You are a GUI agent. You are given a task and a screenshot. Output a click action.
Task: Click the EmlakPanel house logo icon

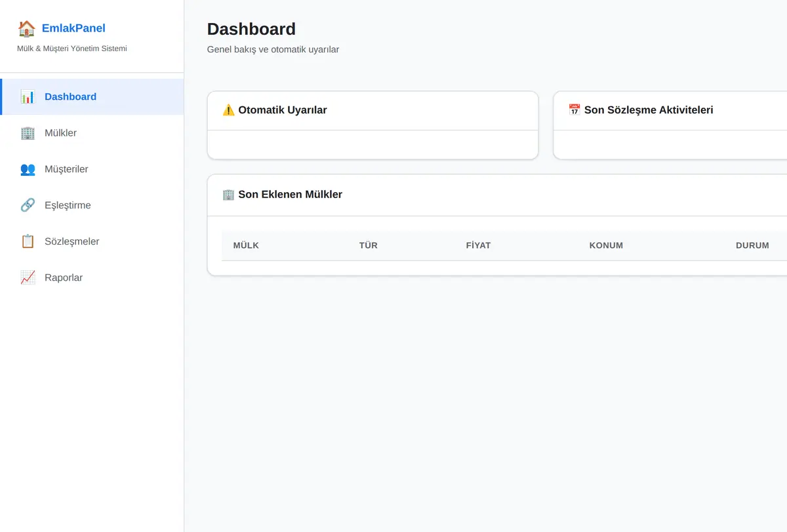26,28
